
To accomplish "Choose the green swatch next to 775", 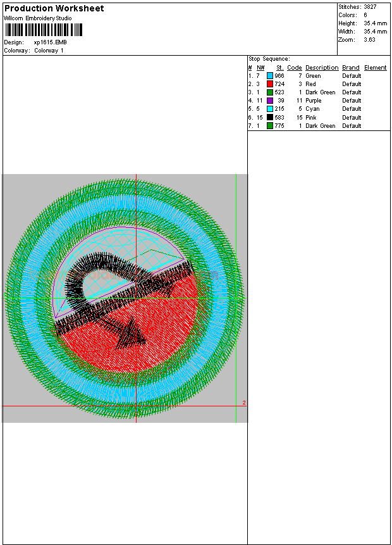I will click(x=270, y=125).
